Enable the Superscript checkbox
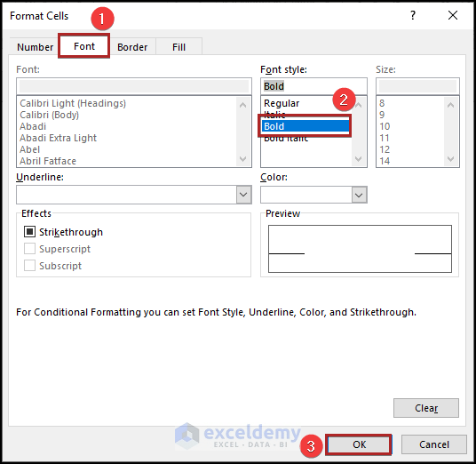 coord(30,249)
